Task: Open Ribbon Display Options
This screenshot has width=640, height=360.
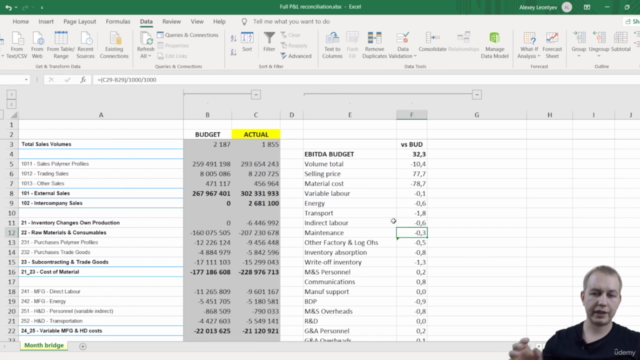Action: [587, 7]
